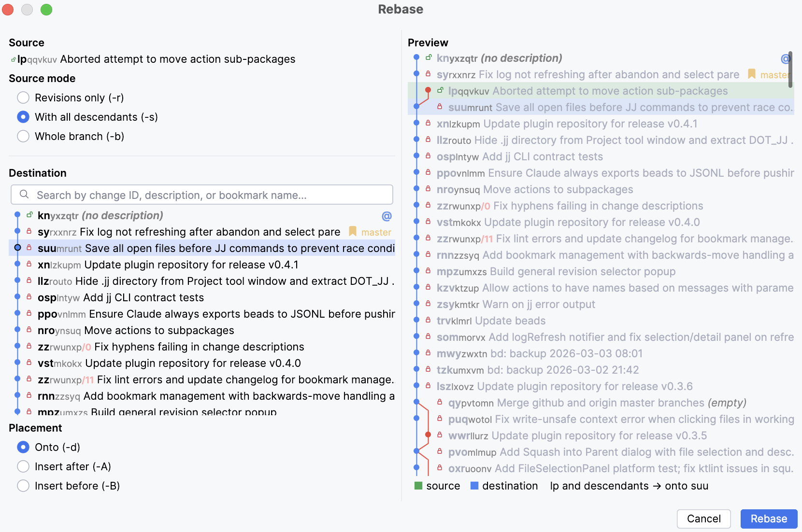Click mutable unlock icon on knyxzqtr destination row
This screenshot has width=802, height=532.
29,214
